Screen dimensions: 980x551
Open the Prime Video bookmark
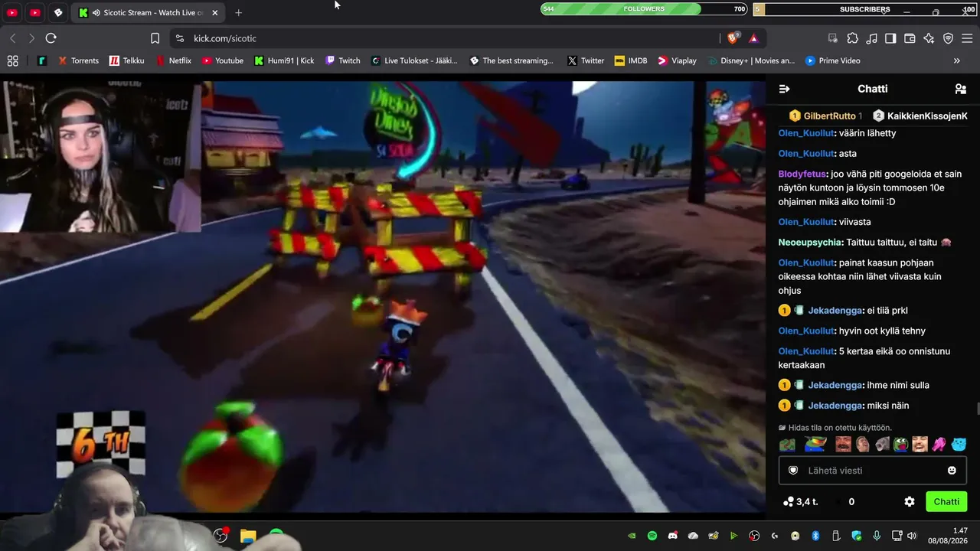pos(832,60)
